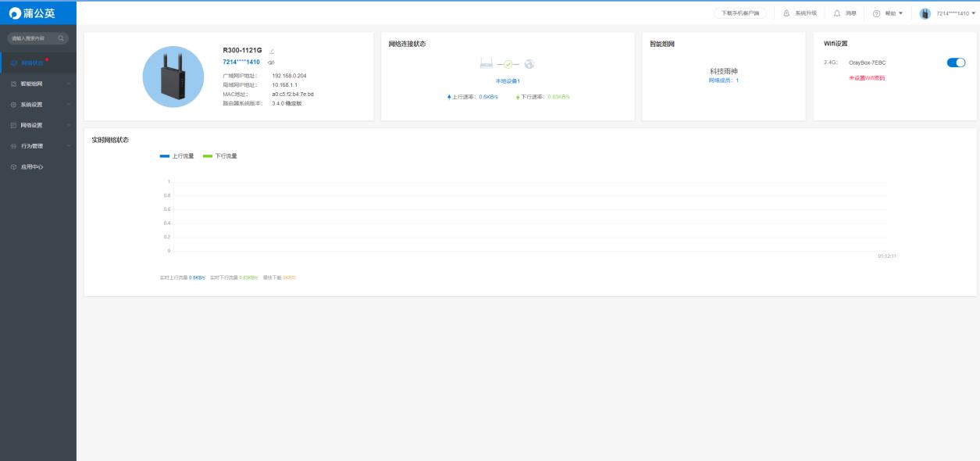The image size is (980, 461).
Task: Expand the 系统设置 submenu chevron
Action: pyautogui.click(x=69, y=105)
